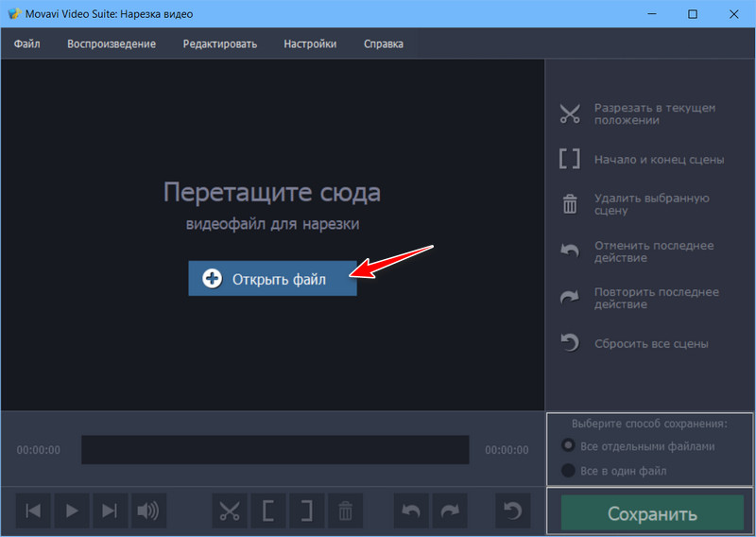Click trash icon for Удалить выбранную сцену
Viewport: 756px width, 537px height.
tap(570, 204)
